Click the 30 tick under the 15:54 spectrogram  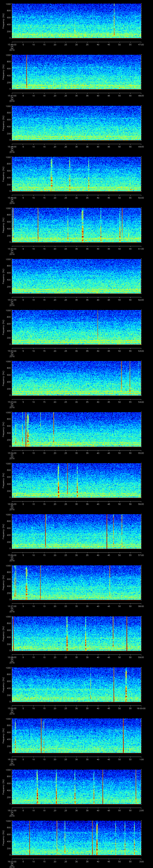click(77, 453)
